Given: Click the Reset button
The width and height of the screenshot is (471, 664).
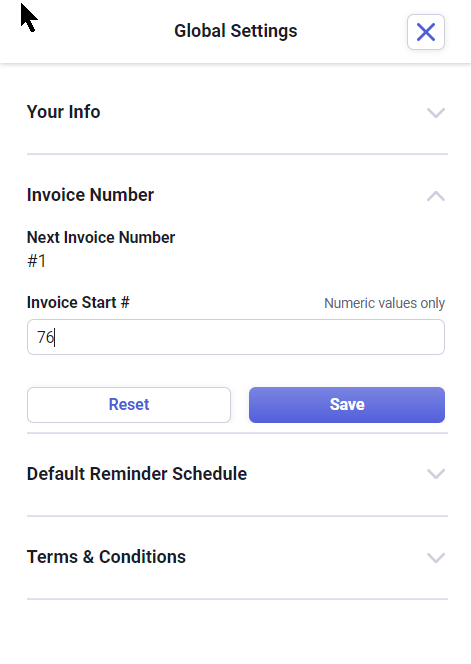Looking at the screenshot, I should pyautogui.click(x=129, y=405).
